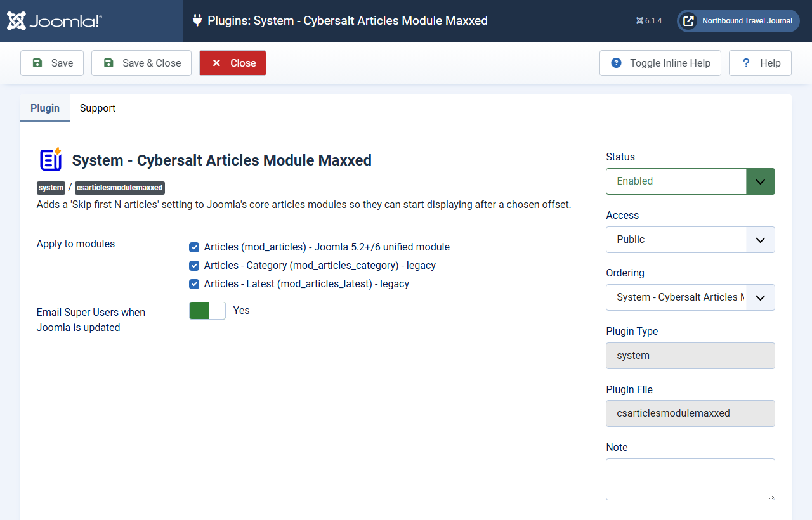
Task: Click into the Note text area
Action: tap(690, 479)
